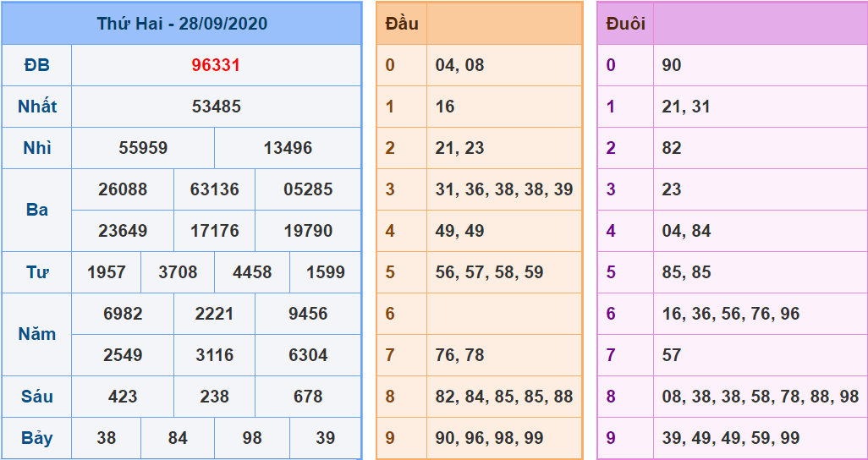Select the Đuôi row listing 16, 36, 56, 76, 96
The width and height of the screenshot is (868, 460).
click(731, 314)
